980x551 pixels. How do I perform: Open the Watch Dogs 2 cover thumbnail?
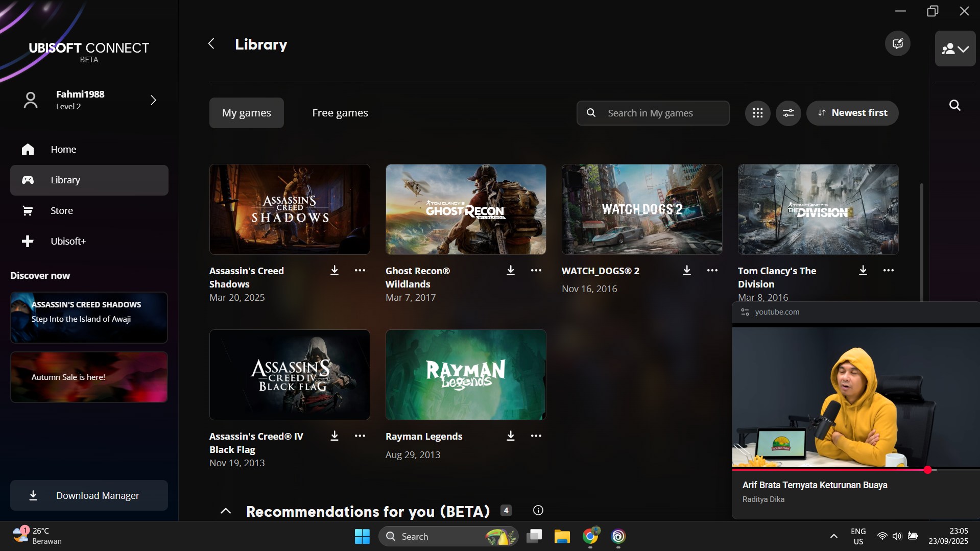point(642,209)
